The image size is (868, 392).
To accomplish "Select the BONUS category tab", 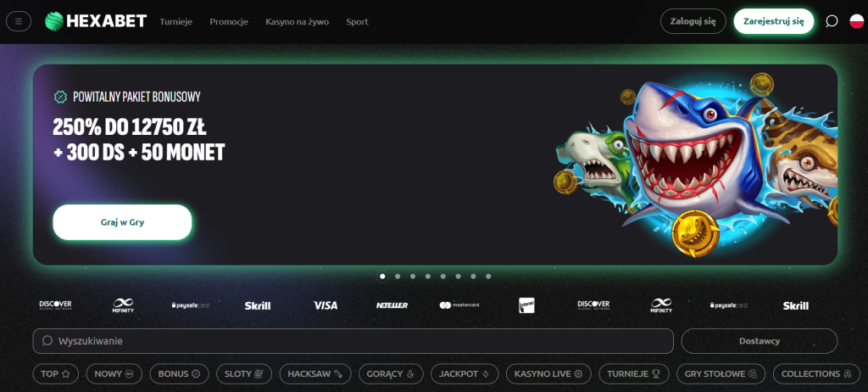I will point(180,373).
